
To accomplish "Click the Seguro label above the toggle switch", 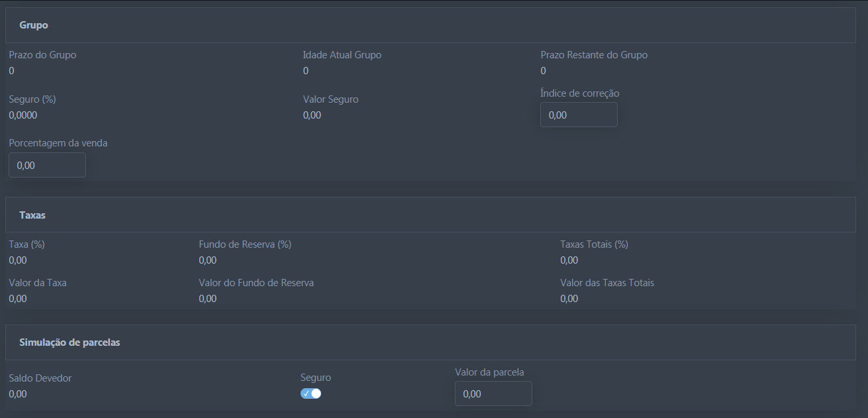I will pos(316,378).
